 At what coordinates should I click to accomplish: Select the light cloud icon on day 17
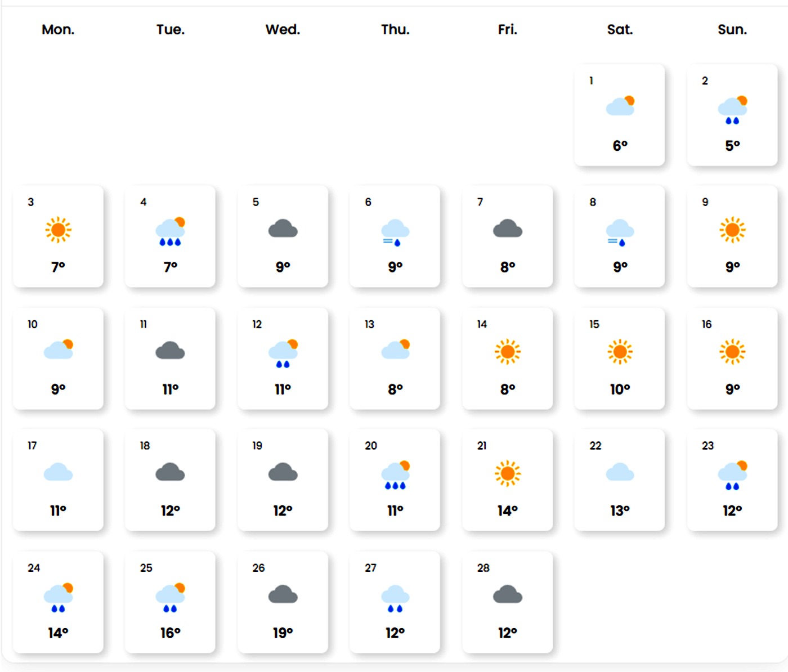[58, 472]
